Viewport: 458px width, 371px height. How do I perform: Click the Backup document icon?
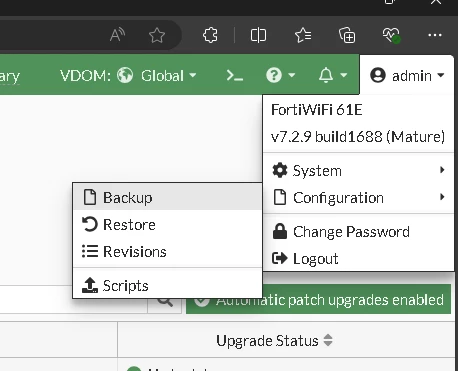90,197
